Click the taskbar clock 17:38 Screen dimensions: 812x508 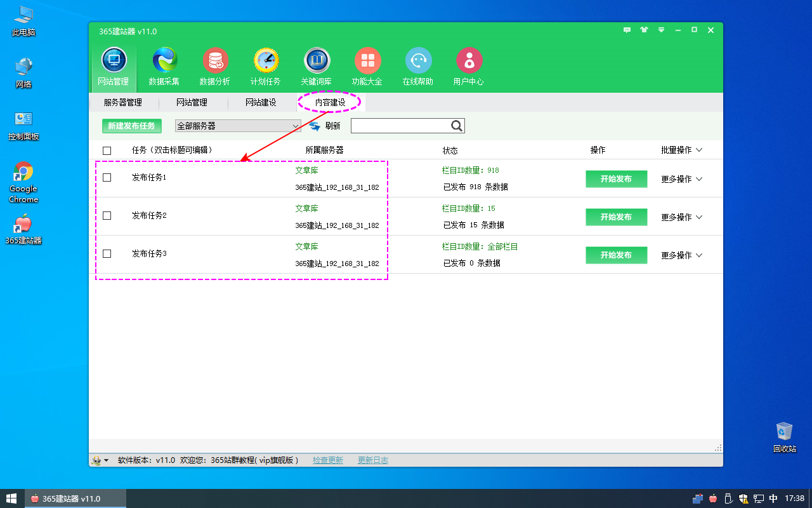pyautogui.click(x=795, y=498)
